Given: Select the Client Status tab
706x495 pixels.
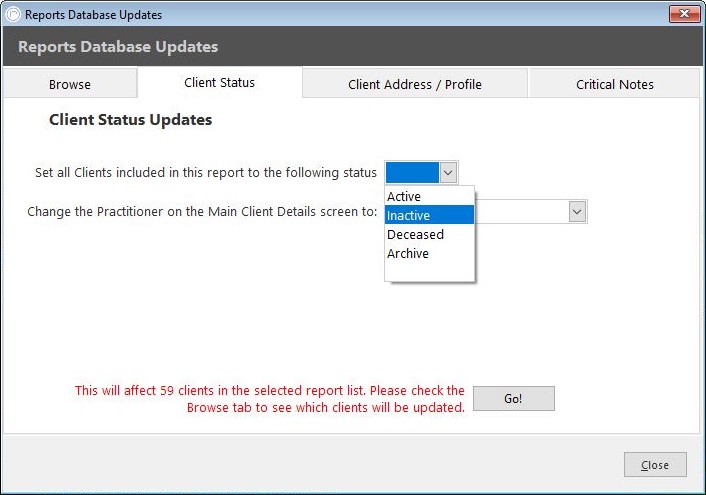Looking at the screenshot, I should [220, 82].
